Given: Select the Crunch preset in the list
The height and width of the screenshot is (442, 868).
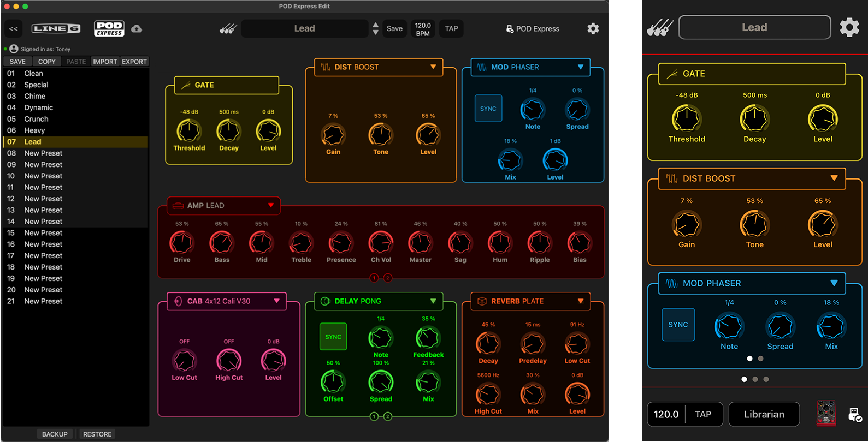Looking at the screenshot, I should 76,119.
